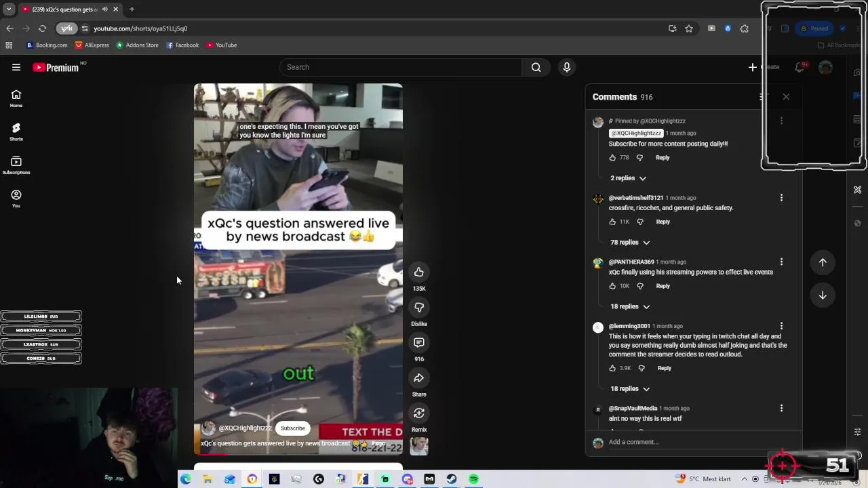Open the @XQCHighlightzzz channel link below the video

click(x=245, y=428)
